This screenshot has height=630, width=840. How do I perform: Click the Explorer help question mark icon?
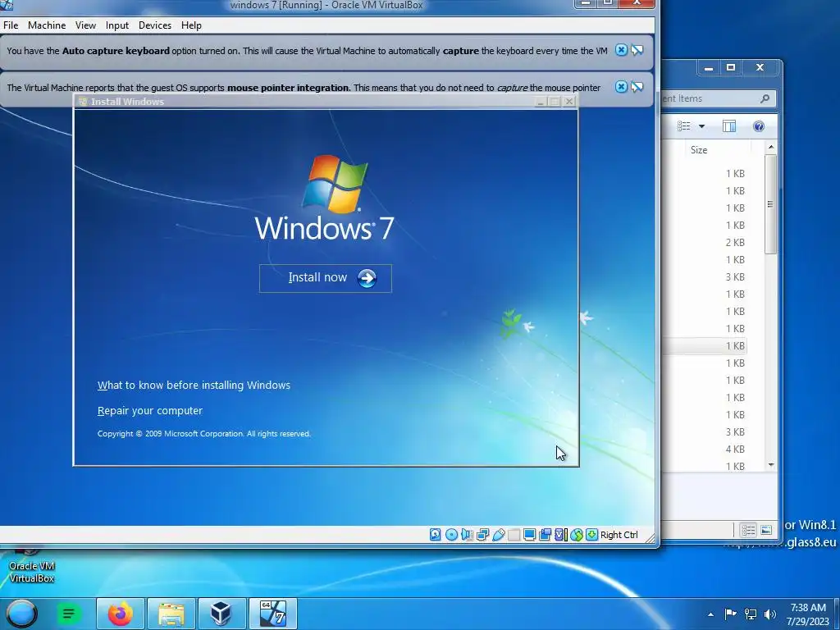click(x=759, y=126)
